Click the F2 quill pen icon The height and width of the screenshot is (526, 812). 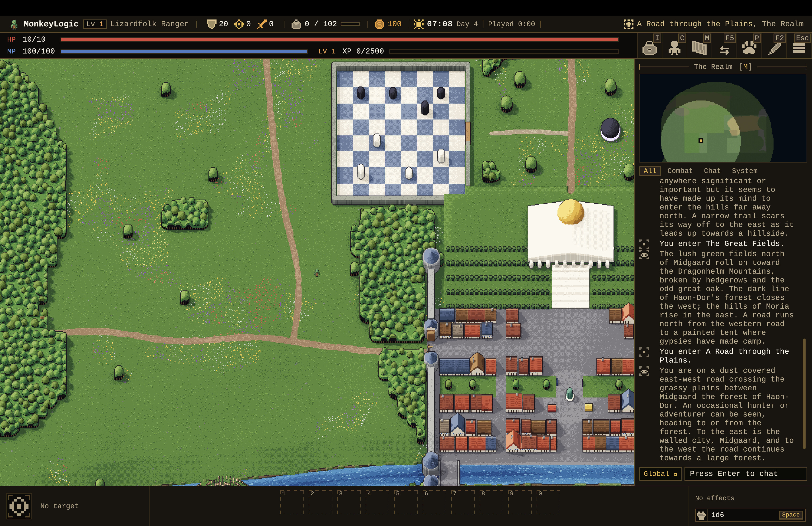774,48
